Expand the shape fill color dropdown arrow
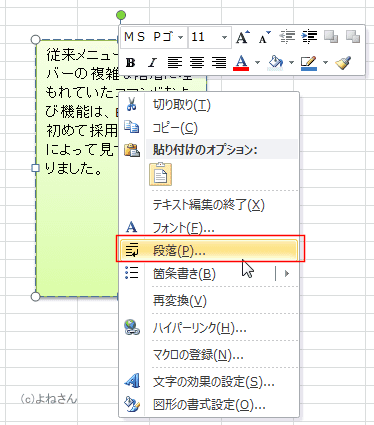This screenshot has height=425, width=374. pos(291,62)
